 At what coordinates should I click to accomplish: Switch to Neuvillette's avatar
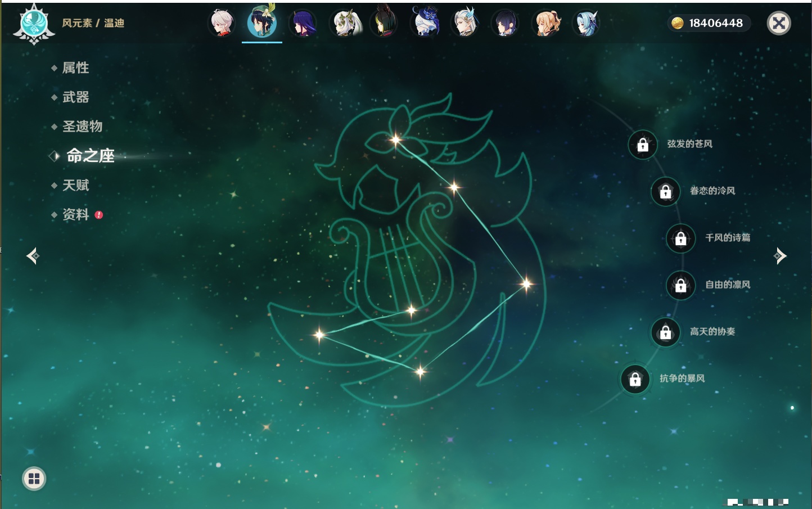pos(465,22)
